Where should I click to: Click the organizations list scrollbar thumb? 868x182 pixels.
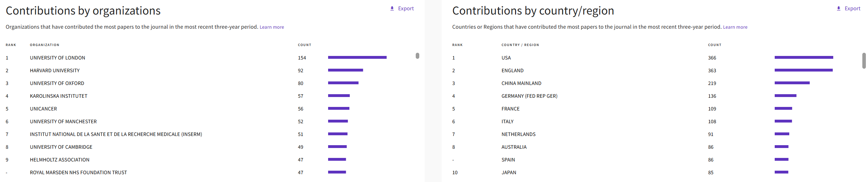click(x=418, y=56)
